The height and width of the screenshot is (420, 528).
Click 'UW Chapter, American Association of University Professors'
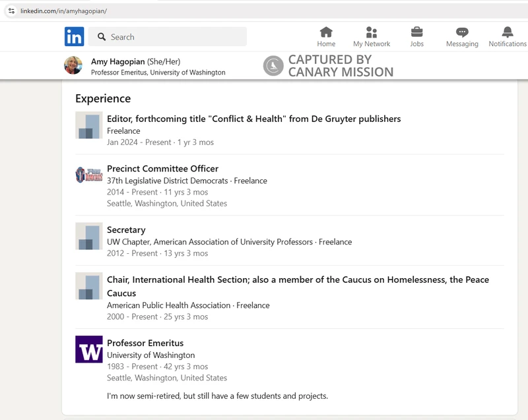point(210,242)
